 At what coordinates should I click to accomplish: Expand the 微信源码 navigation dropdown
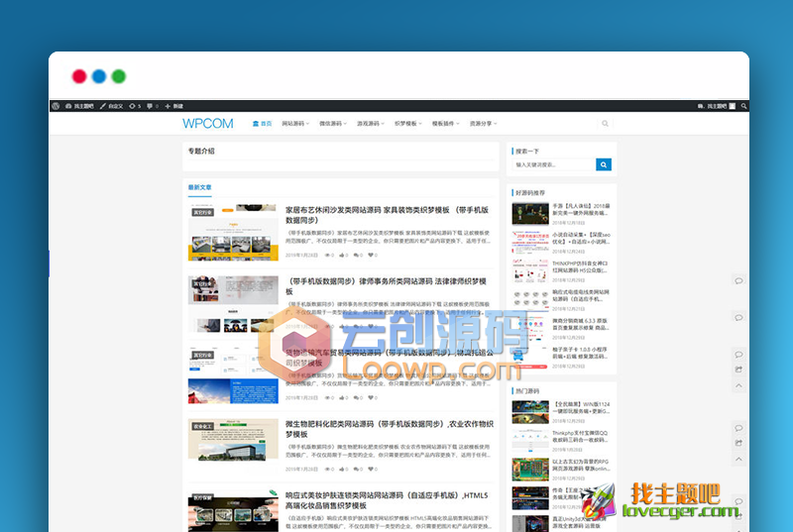333,124
